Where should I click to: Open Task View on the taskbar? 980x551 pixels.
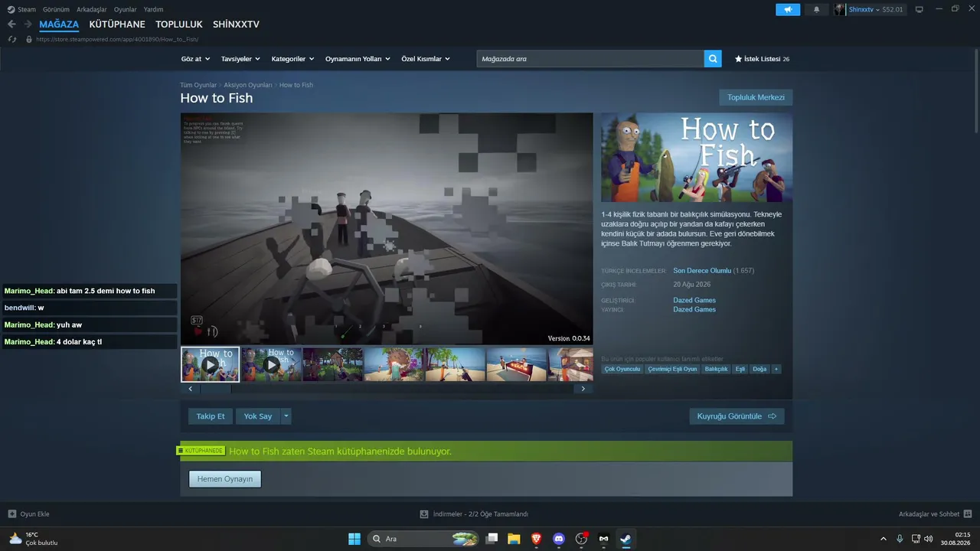coord(492,539)
